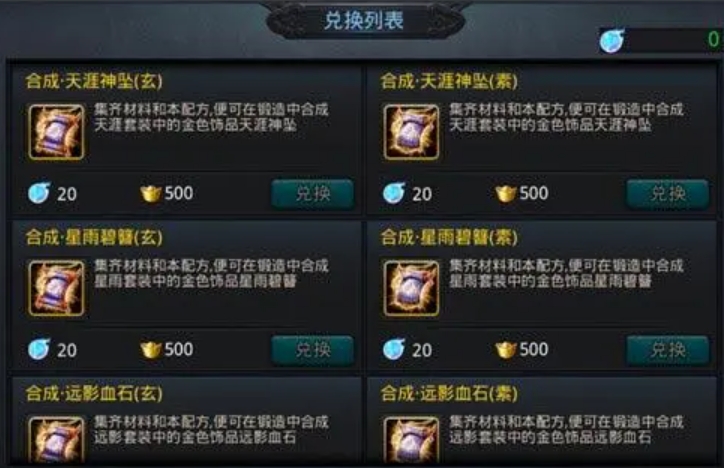Click the gold ingot icon under 天涯神坠(玄)
The image size is (724, 468).
tap(151, 193)
